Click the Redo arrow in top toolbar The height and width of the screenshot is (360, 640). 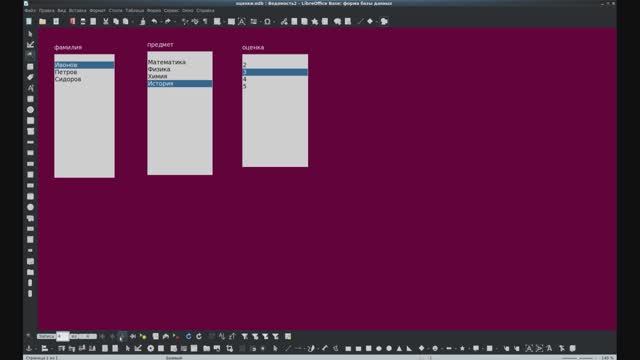167,21
